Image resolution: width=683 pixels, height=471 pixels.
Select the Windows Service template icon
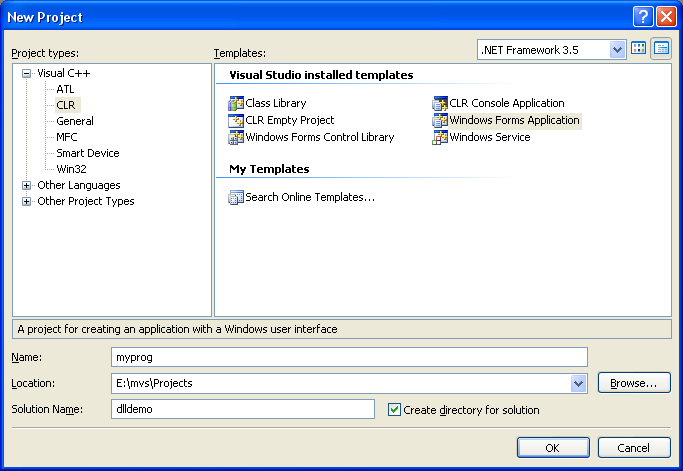tap(440, 137)
